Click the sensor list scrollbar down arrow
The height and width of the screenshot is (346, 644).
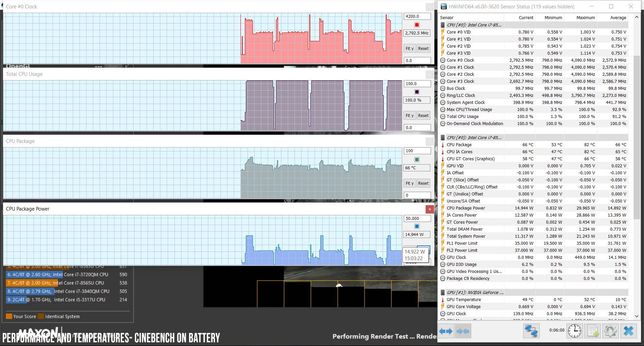point(637,316)
